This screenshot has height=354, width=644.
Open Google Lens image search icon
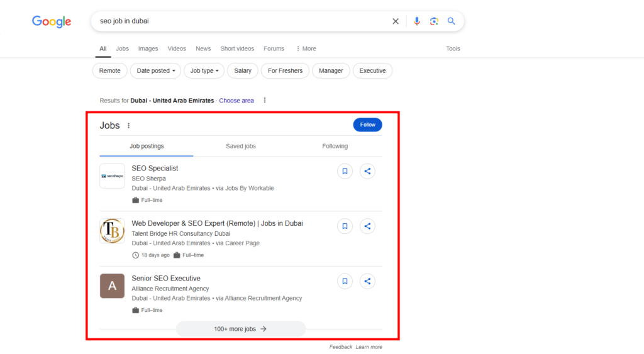(x=434, y=21)
